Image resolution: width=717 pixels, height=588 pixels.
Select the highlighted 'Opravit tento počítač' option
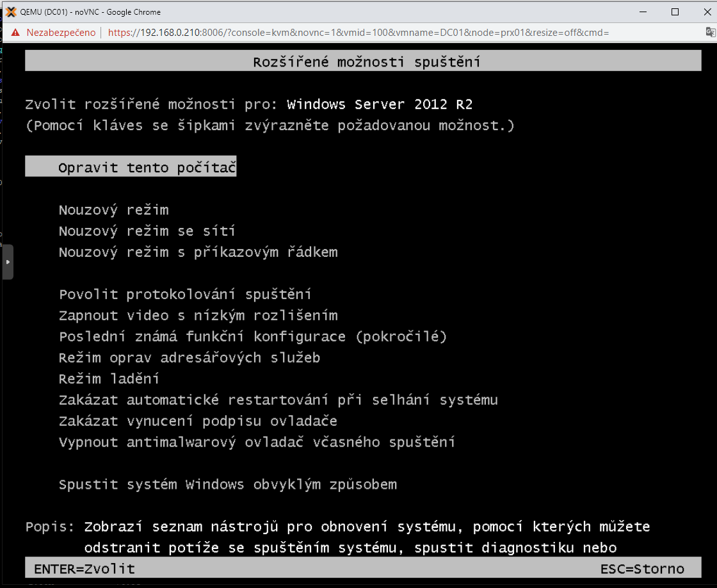[147, 168]
